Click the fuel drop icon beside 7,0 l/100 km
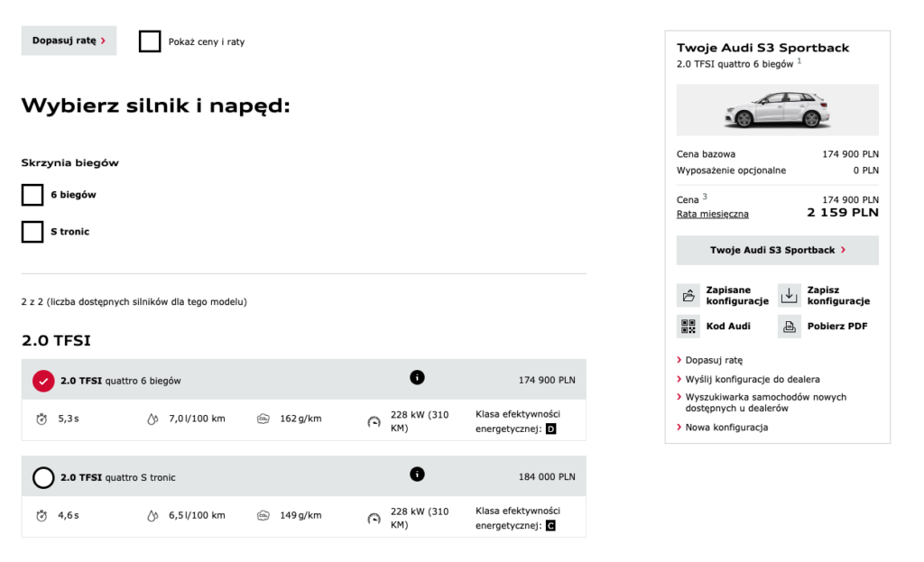Image resolution: width=924 pixels, height=562 pixels. [x=152, y=419]
